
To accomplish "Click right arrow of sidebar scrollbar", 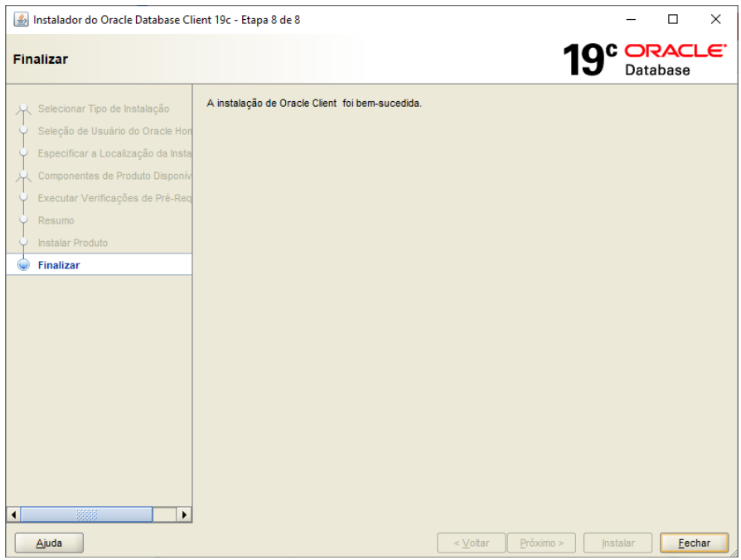I will pyautogui.click(x=184, y=514).
